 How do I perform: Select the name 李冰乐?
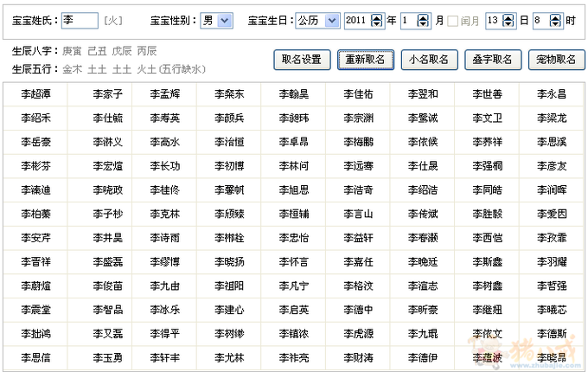[x=164, y=310]
